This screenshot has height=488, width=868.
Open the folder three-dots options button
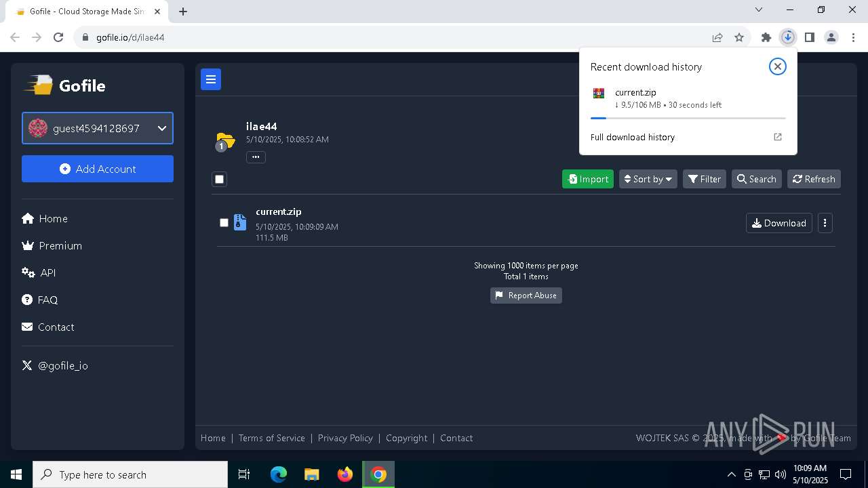[256, 157]
